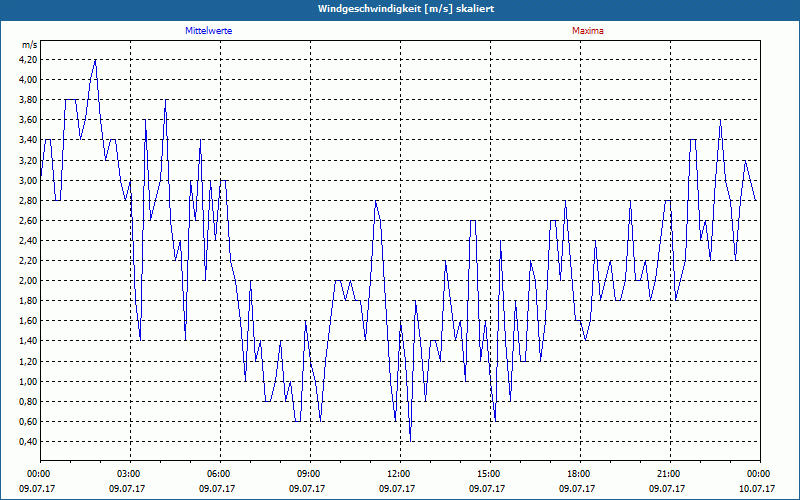Image resolution: width=800 pixels, height=500 pixels.
Task: Click the y-axis value 1,20
Action: pyautogui.click(x=28, y=361)
